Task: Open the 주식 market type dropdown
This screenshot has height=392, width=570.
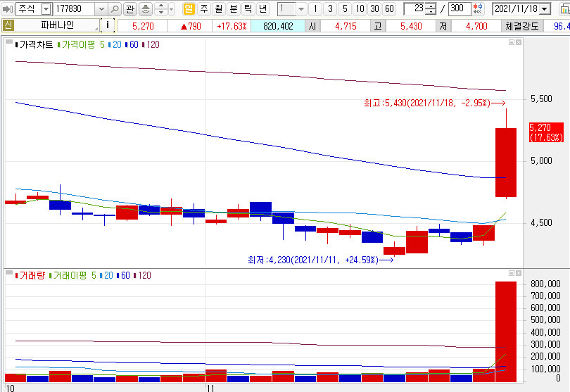Action: coord(46,8)
